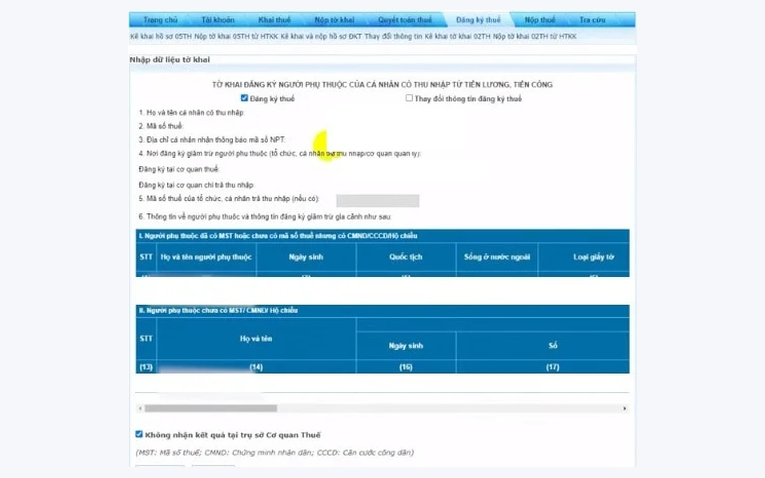Switch to Nộp tờ khai tab
Screen dimensions: 765x478
tap(334, 20)
